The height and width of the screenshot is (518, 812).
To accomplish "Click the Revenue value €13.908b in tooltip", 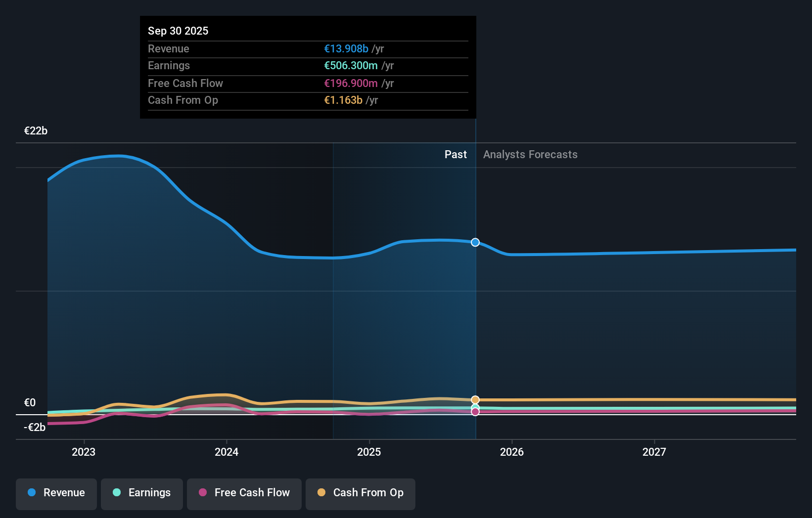I will coord(346,48).
